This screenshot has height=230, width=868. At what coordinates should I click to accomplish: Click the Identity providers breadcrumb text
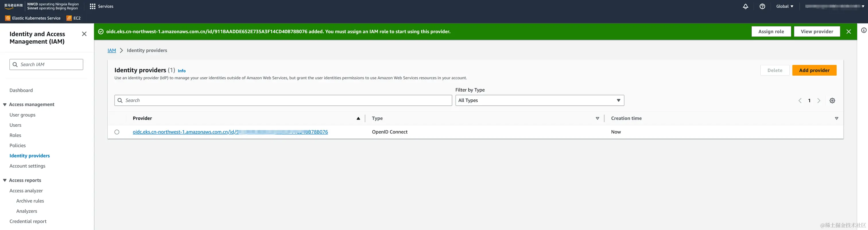click(x=147, y=51)
